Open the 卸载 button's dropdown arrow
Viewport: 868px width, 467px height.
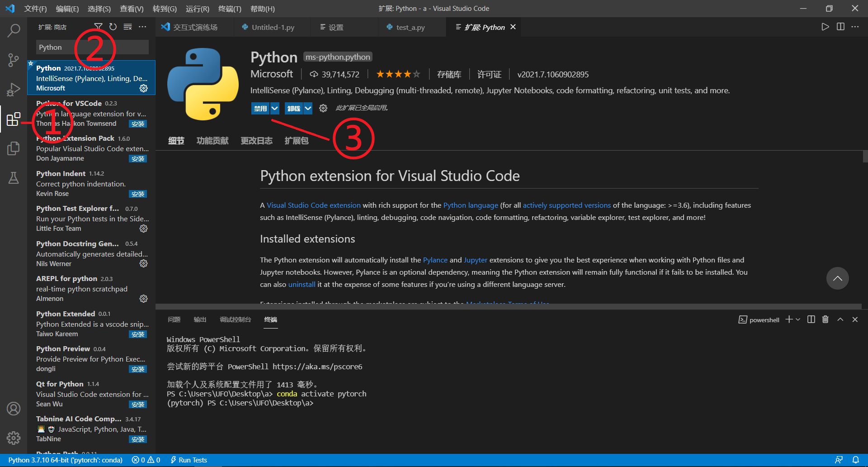(308, 108)
